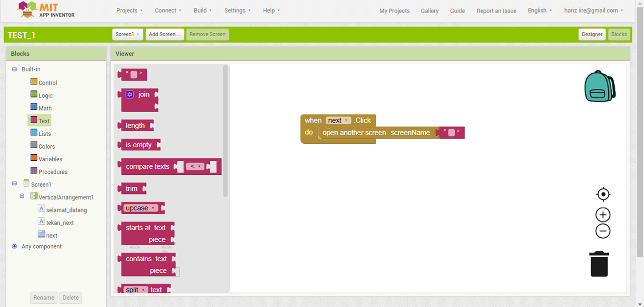Zoom in with the plus icon
This screenshot has height=307, width=644.
click(x=603, y=215)
